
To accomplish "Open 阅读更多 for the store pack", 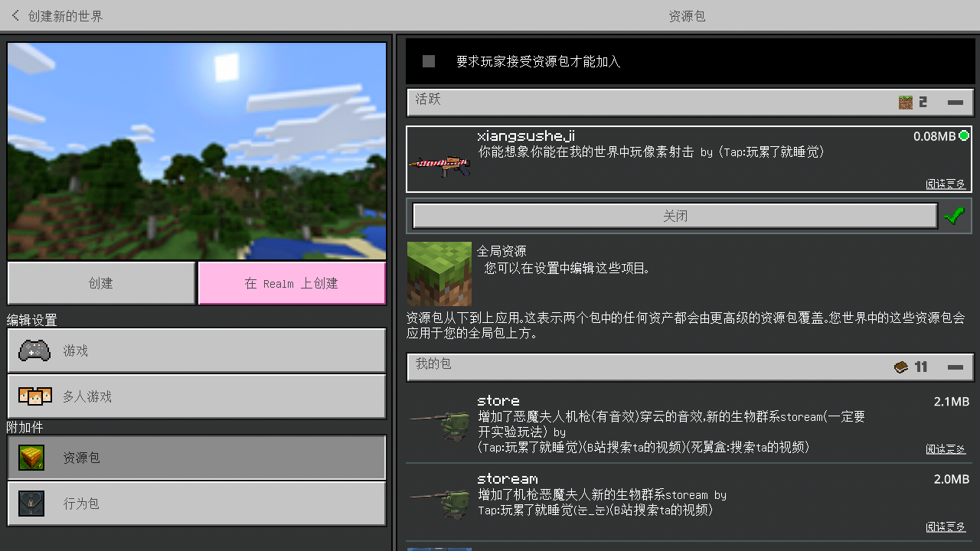I will point(946,449).
